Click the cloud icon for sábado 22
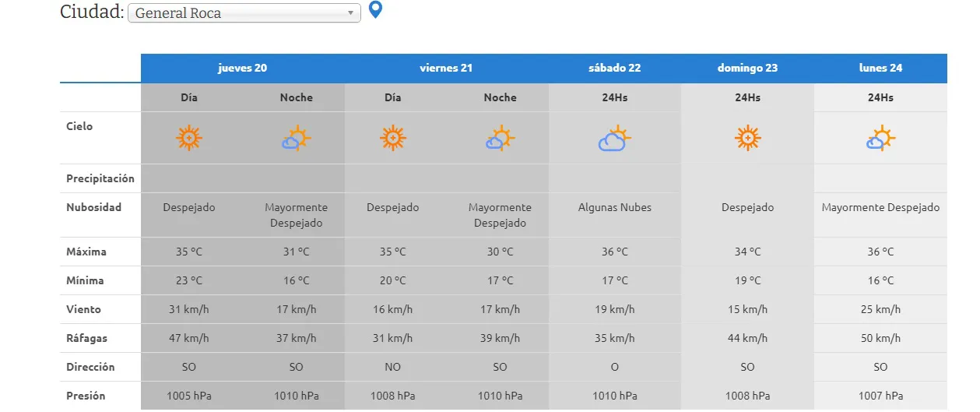The width and height of the screenshot is (980, 412). tap(614, 139)
